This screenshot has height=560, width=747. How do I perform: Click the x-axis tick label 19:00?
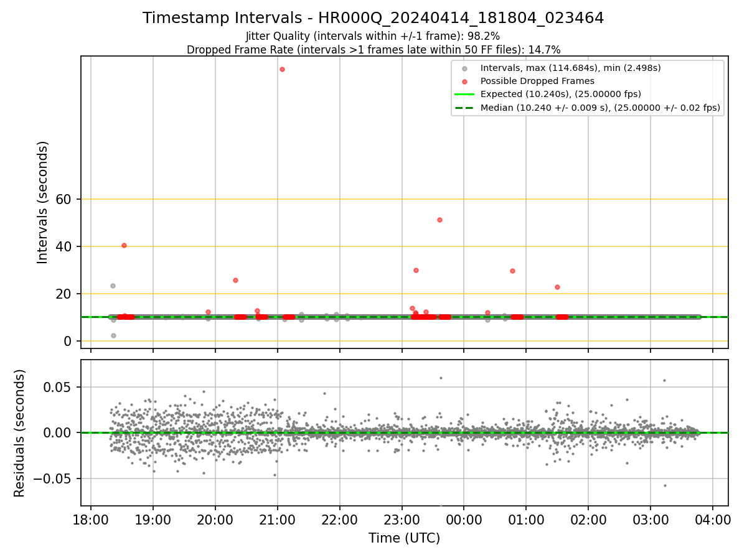click(x=153, y=519)
